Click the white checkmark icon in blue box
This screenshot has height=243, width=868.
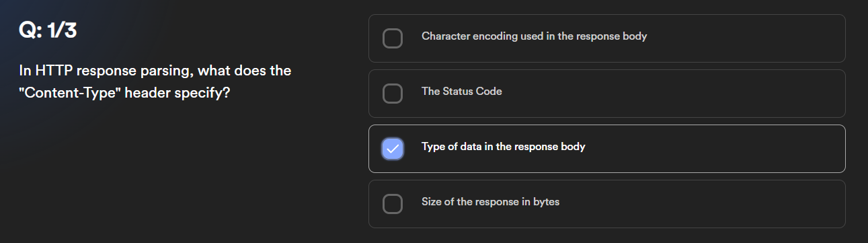coord(393,149)
